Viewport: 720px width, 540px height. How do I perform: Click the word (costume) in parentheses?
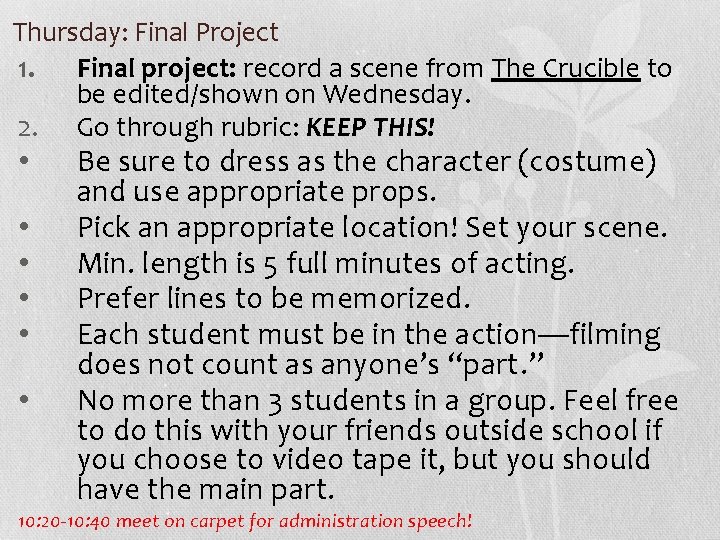(x=587, y=162)
